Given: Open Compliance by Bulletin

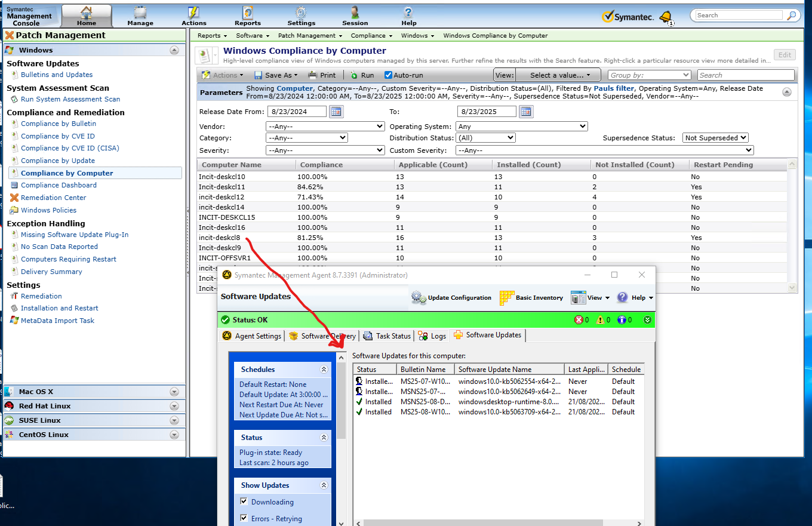Looking at the screenshot, I should click(x=59, y=124).
